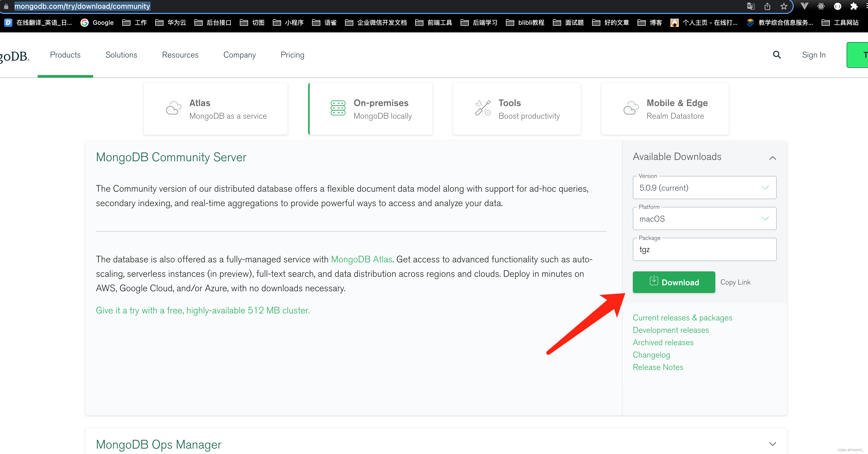Image resolution: width=868 pixels, height=454 pixels.
Task: Click the bookmark star icon in address bar
Action: click(784, 6)
